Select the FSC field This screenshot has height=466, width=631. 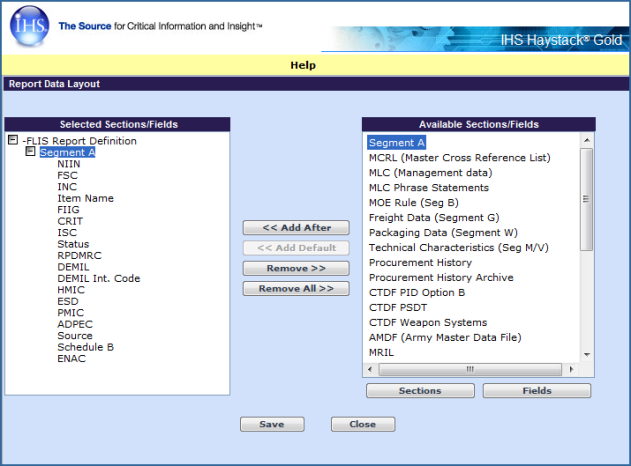coord(67,175)
